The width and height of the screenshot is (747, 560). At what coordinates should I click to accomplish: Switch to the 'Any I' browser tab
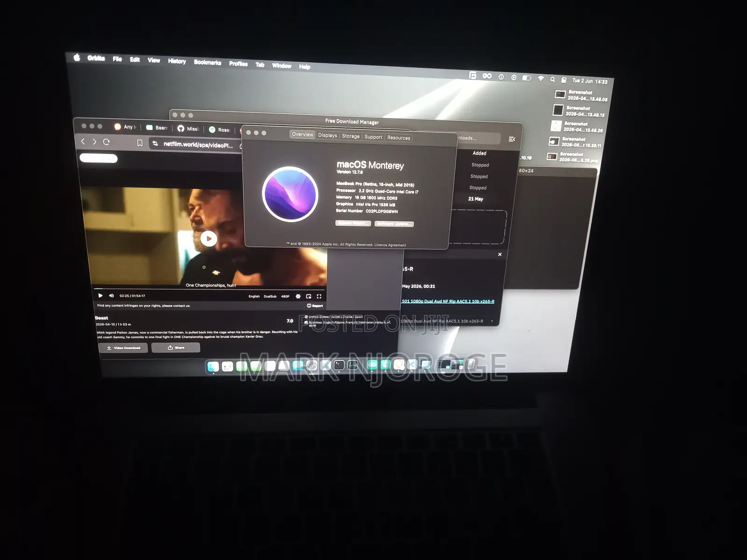pyautogui.click(x=126, y=126)
